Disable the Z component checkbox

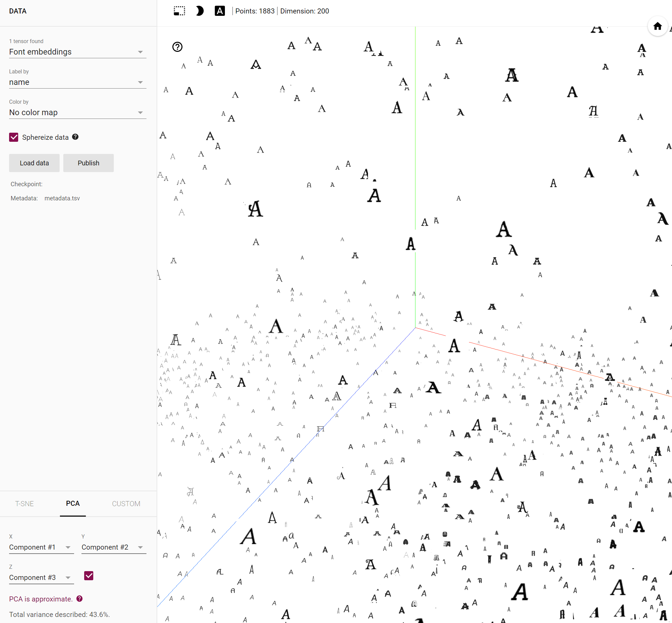point(89,576)
